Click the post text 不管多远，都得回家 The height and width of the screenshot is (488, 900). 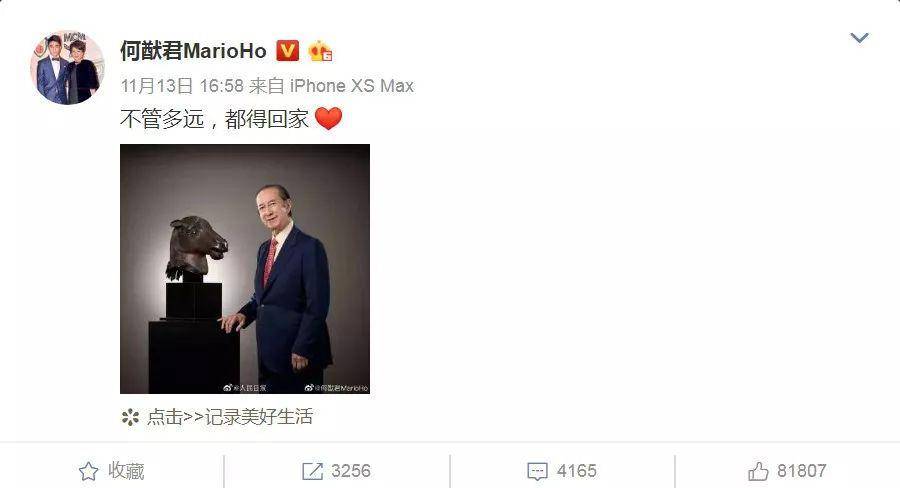pos(214,119)
